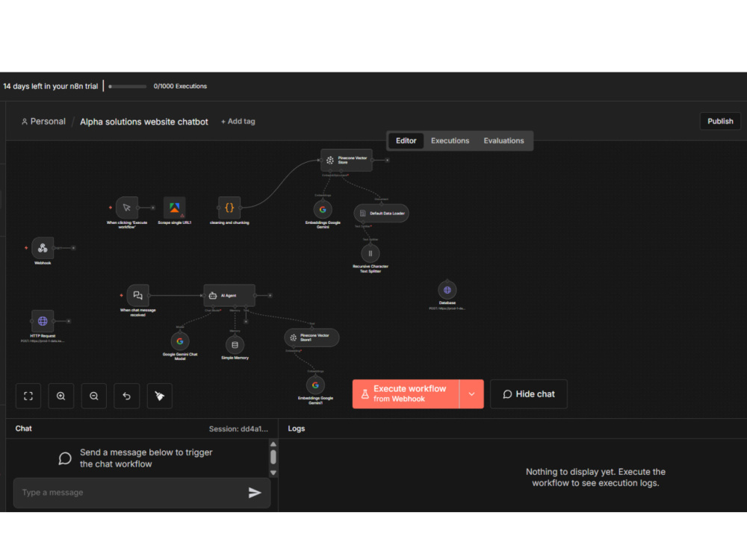Viewport: 747px width, 560px height.
Task: Fit the workflow to view
Action: pyautogui.click(x=28, y=396)
